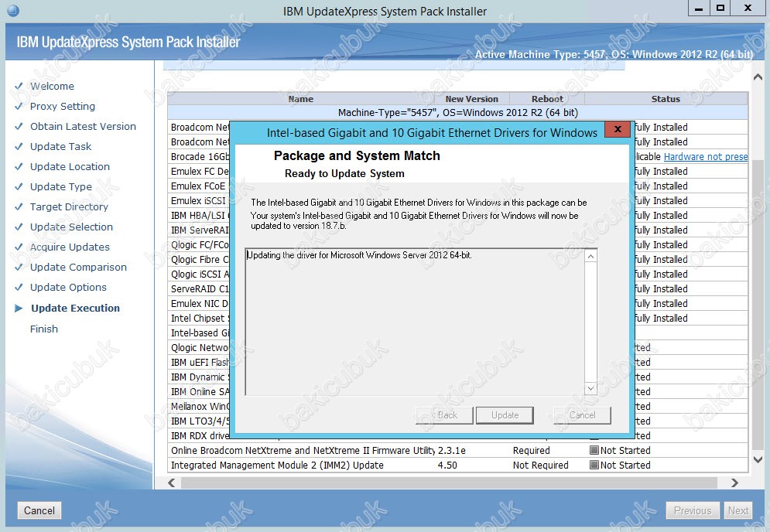Click Required reboot cell in Broadcom Firmware row
770x532 pixels.
pos(532,451)
